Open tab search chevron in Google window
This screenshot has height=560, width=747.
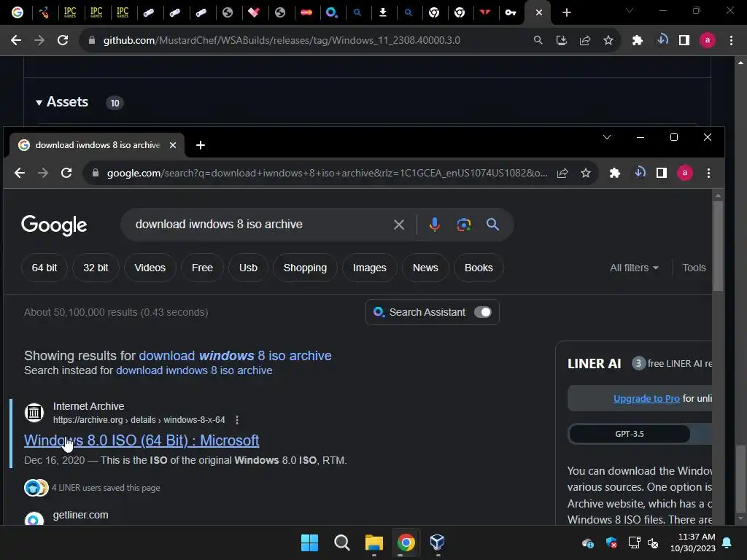point(606,137)
